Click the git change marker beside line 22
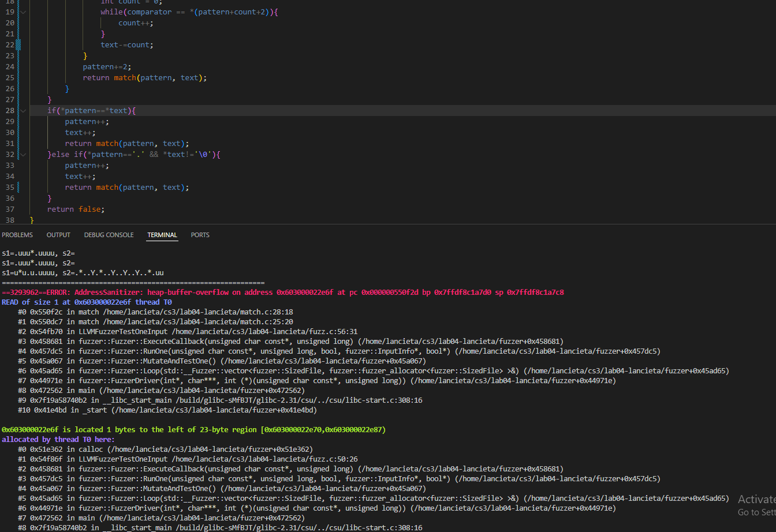 (19, 44)
